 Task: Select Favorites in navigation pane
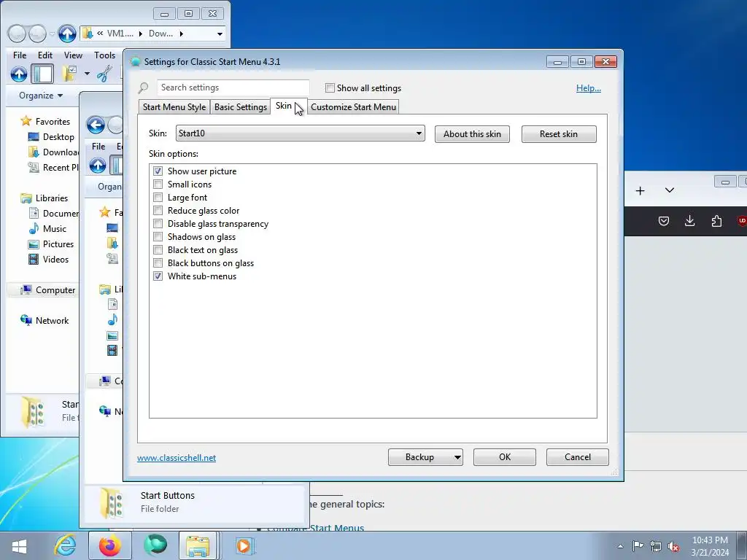pyautogui.click(x=46, y=122)
